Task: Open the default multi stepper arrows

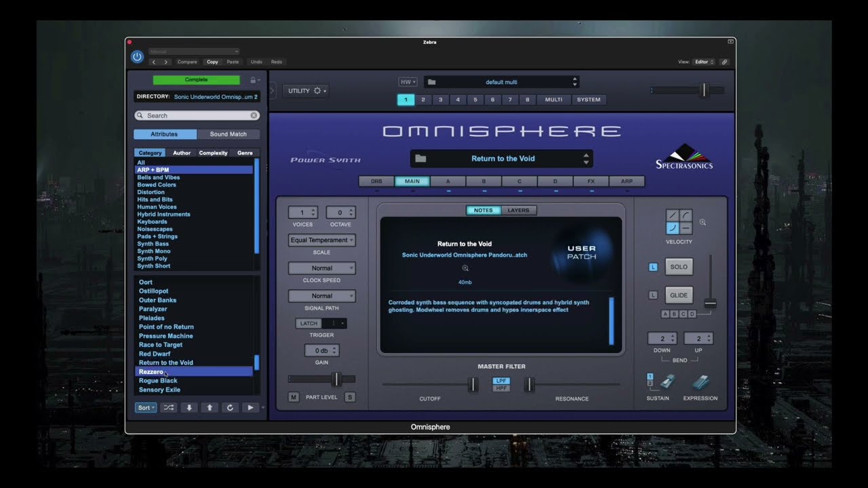Action: [575, 82]
